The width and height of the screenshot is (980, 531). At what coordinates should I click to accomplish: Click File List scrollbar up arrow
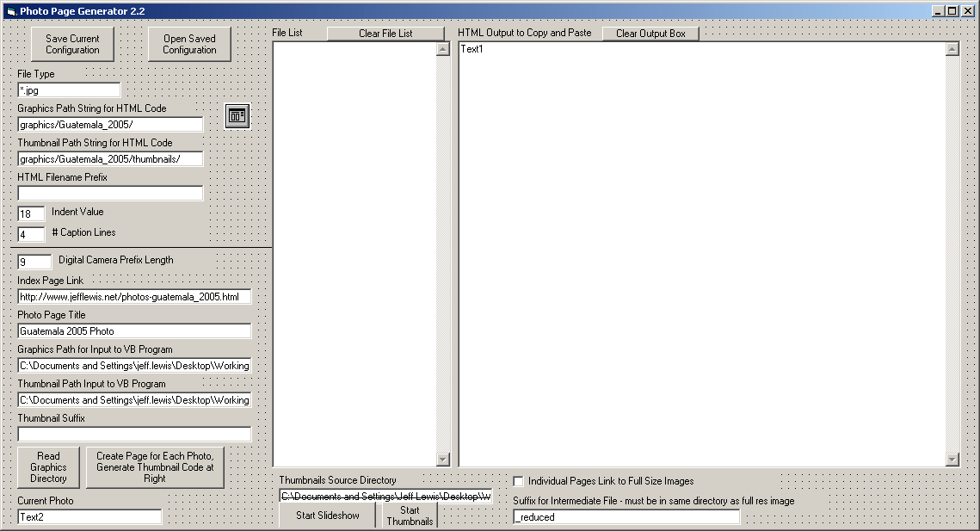[443, 49]
